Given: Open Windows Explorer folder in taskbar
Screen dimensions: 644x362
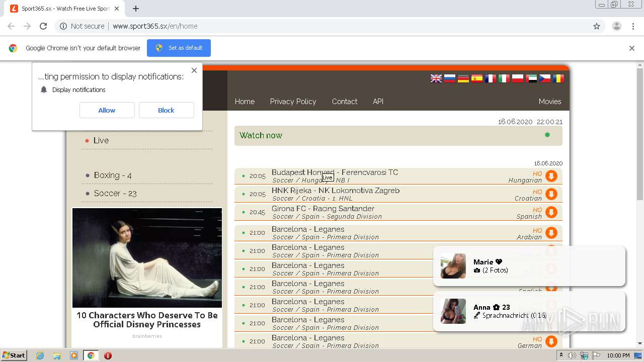Looking at the screenshot, I should click(x=57, y=355).
